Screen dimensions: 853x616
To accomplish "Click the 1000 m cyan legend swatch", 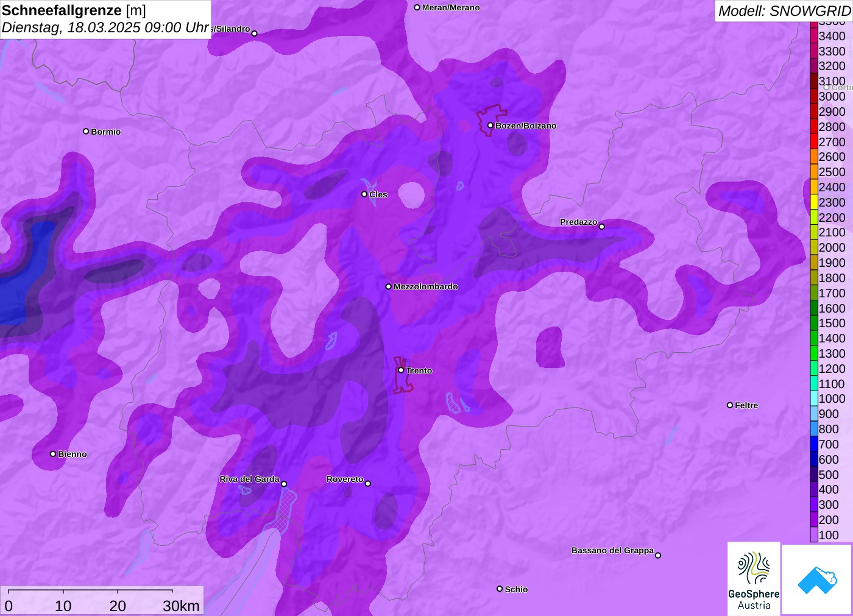I will pos(814,398).
